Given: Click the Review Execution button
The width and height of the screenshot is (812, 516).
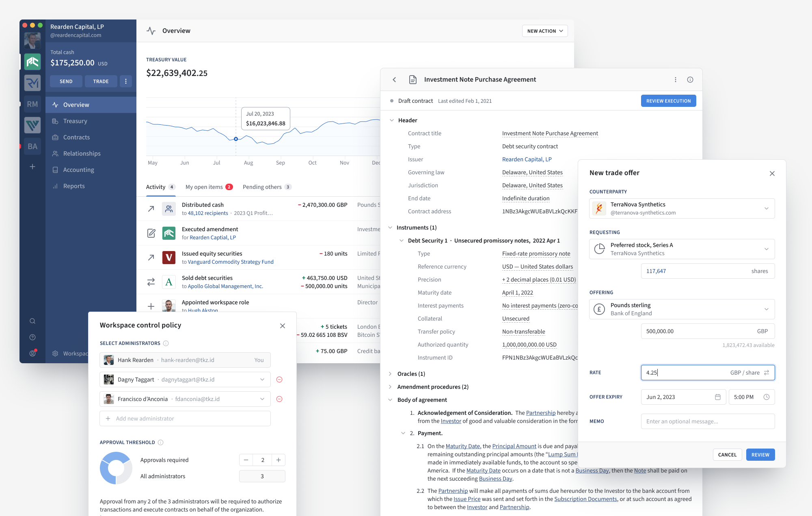Looking at the screenshot, I should pos(668,101).
